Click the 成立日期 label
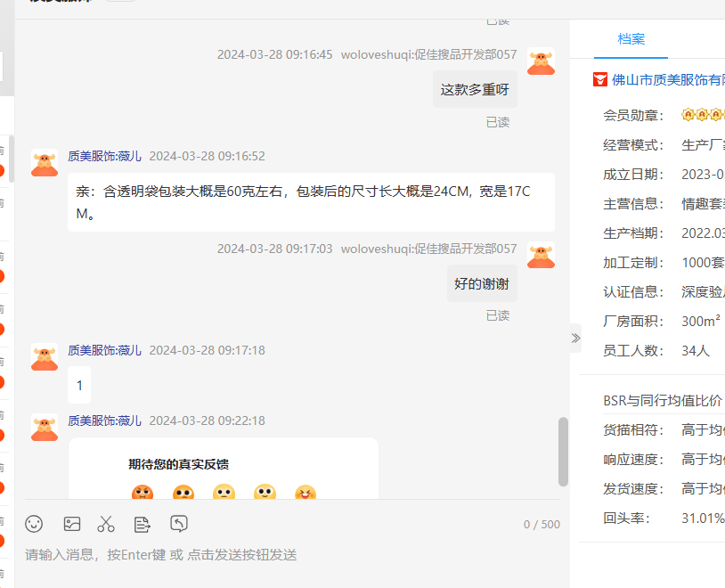This screenshot has width=725, height=588. point(633,175)
